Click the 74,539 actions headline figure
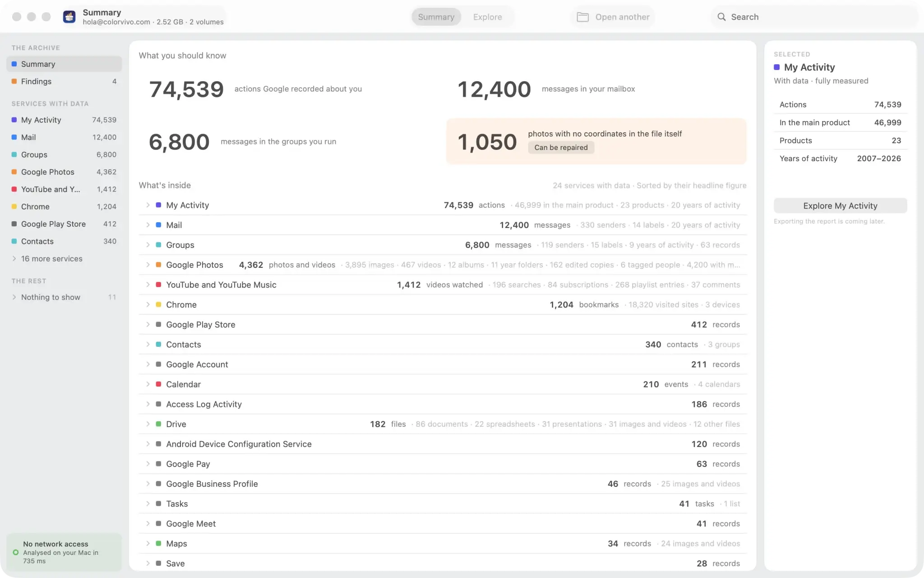This screenshot has width=924, height=578. tap(186, 89)
